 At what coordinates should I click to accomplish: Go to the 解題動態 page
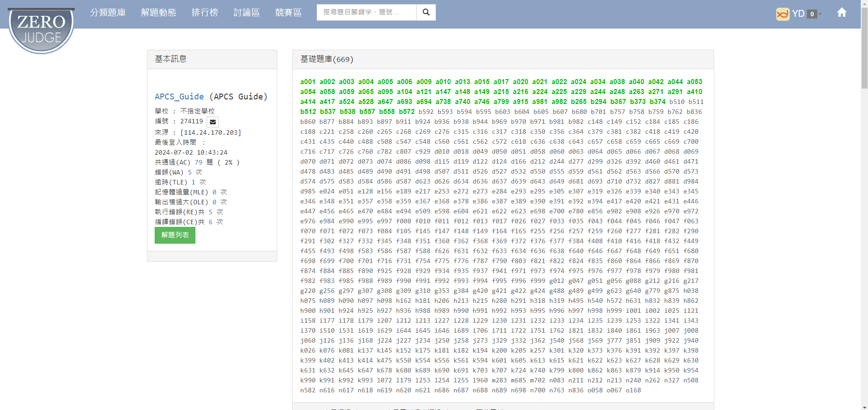(x=158, y=13)
